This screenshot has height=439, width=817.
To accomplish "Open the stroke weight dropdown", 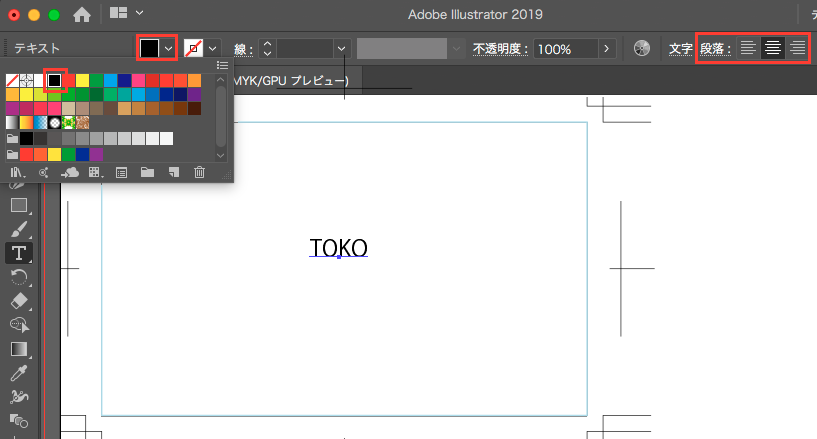I will (342, 48).
